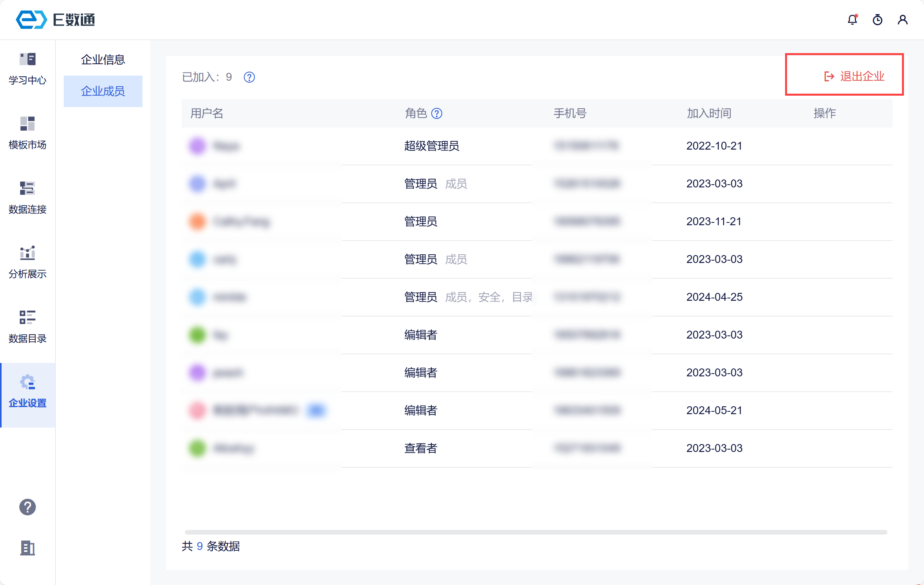Switch to the 企业信息 tab
924x585 pixels.
click(103, 60)
